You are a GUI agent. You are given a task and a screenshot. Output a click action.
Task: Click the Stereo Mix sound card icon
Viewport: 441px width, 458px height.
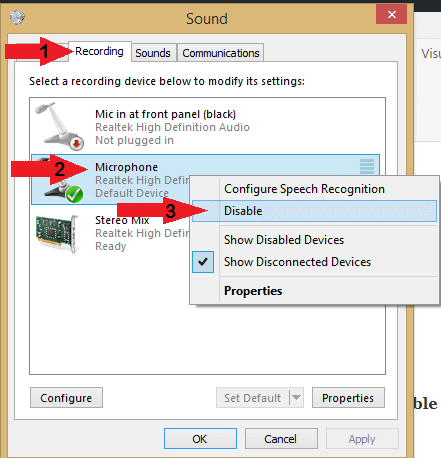tap(58, 234)
